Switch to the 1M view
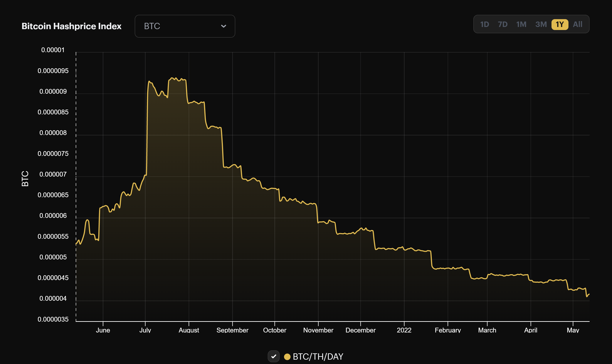The width and height of the screenshot is (612, 364). click(x=521, y=24)
